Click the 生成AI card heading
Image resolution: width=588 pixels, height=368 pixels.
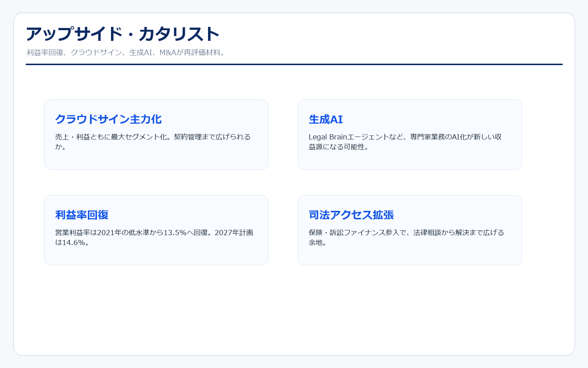pos(326,119)
